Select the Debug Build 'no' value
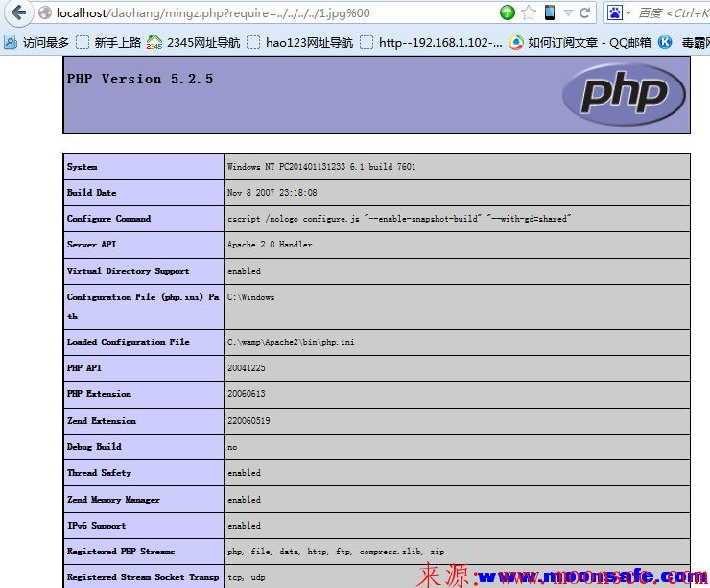 232,447
